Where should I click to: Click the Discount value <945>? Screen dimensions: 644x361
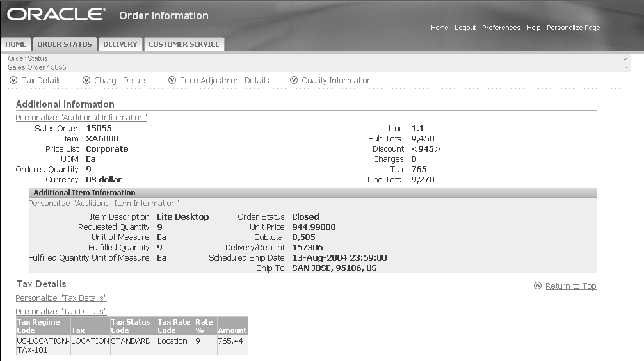coord(426,148)
